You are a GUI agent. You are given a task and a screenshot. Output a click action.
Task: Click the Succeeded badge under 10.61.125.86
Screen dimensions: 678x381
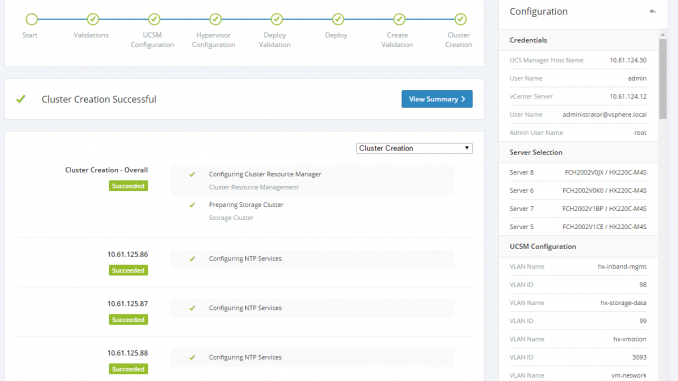[x=128, y=270]
